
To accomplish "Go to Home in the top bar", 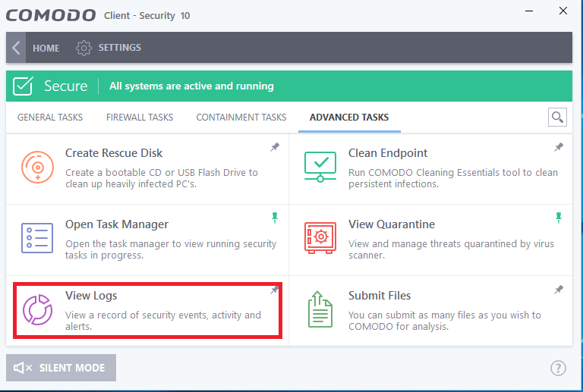I will pyautogui.click(x=46, y=48).
